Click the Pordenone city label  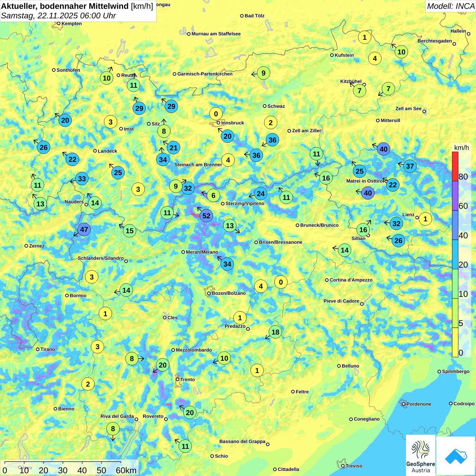click(419, 404)
